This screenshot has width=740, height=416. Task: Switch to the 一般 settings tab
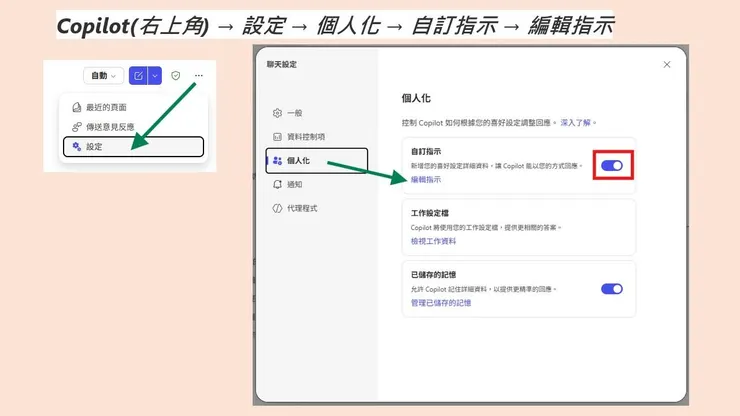(316, 113)
